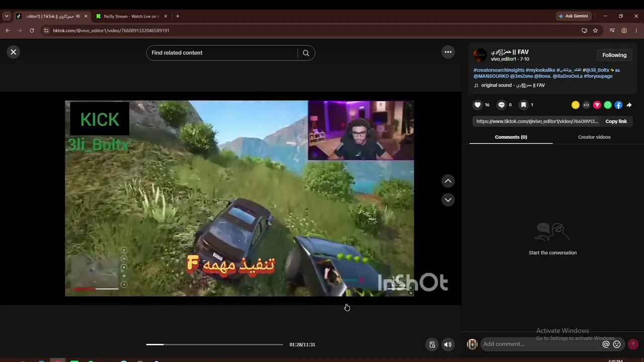Mute the TikTok tab audio indicator
Image resolution: width=644 pixels, height=362 pixels.
[x=77, y=16]
